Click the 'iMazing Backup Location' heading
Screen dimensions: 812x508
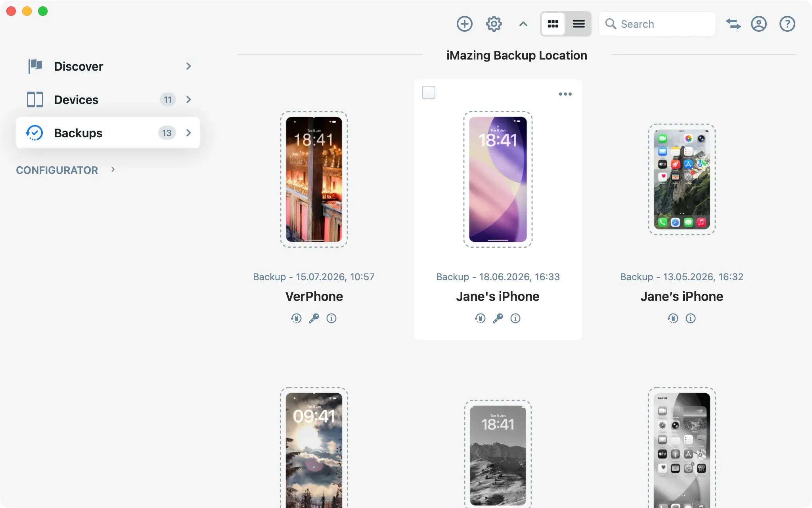click(517, 56)
